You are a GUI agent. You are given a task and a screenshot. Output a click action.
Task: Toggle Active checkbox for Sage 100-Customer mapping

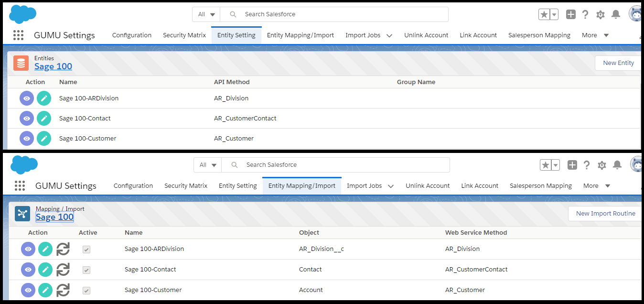pos(86,291)
